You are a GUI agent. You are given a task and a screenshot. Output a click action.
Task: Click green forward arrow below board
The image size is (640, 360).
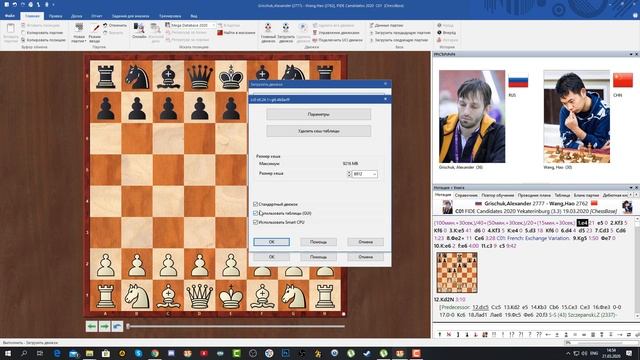104,326
